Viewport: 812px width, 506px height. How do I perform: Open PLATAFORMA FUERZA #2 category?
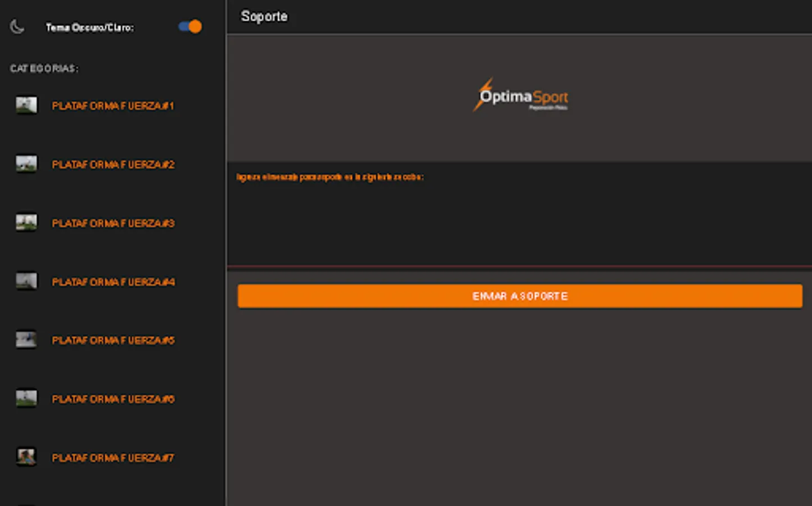pos(113,165)
